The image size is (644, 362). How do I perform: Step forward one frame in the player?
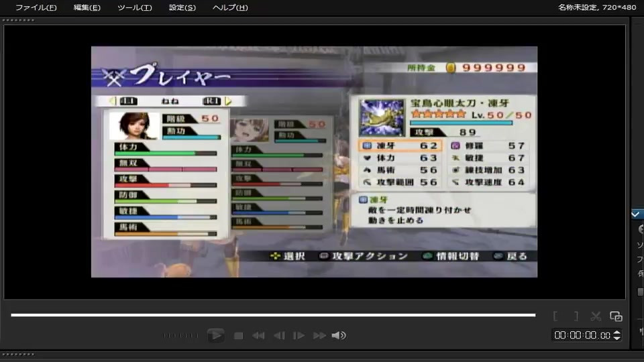pyautogui.click(x=299, y=336)
